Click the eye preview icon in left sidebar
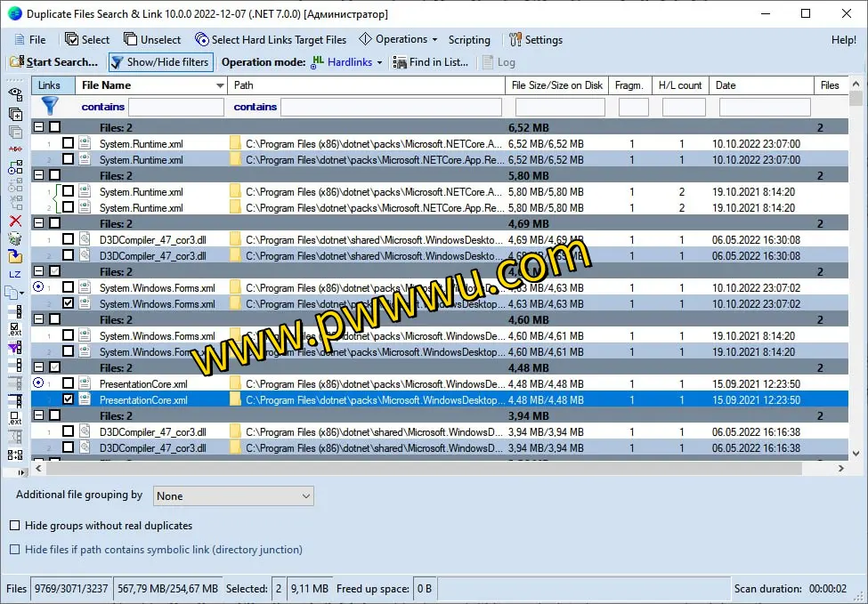The image size is (868, 604). coord(15,93)
